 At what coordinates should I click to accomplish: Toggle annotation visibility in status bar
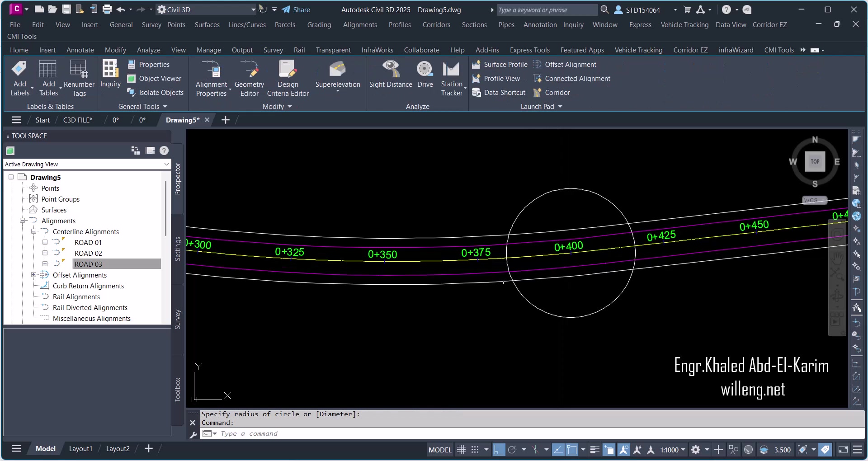[x=623, y=449]
